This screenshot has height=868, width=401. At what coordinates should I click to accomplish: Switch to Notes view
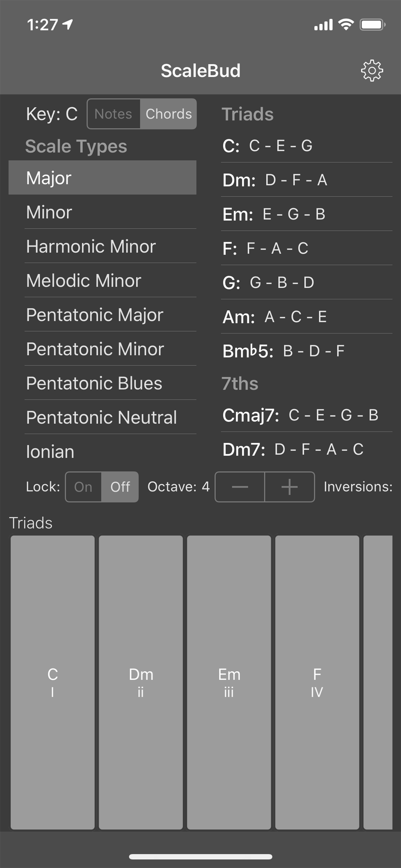coord(114,114)
